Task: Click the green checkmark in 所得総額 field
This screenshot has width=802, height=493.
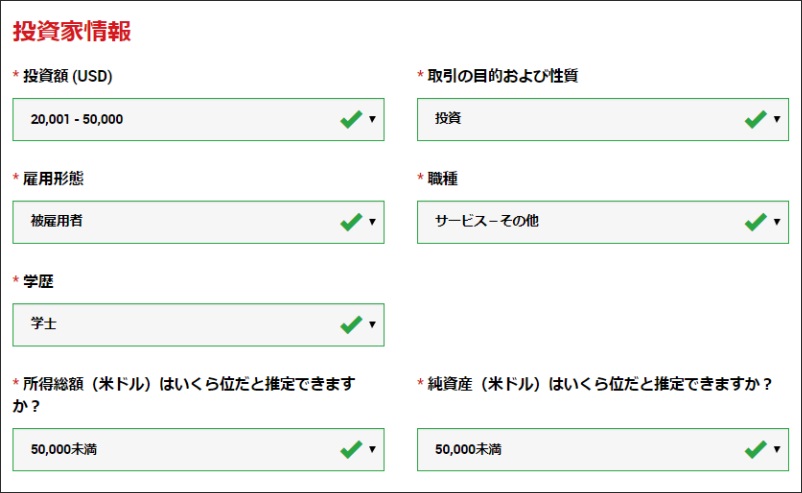Action: [x=351, y=450]
